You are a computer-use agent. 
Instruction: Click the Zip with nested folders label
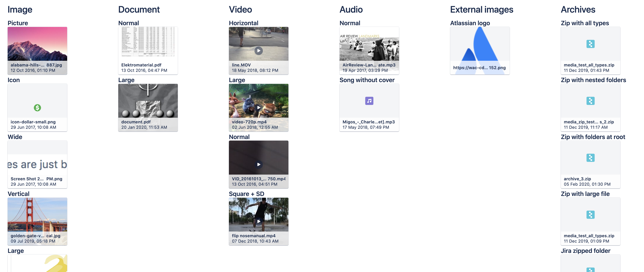(x=593, y=80)
